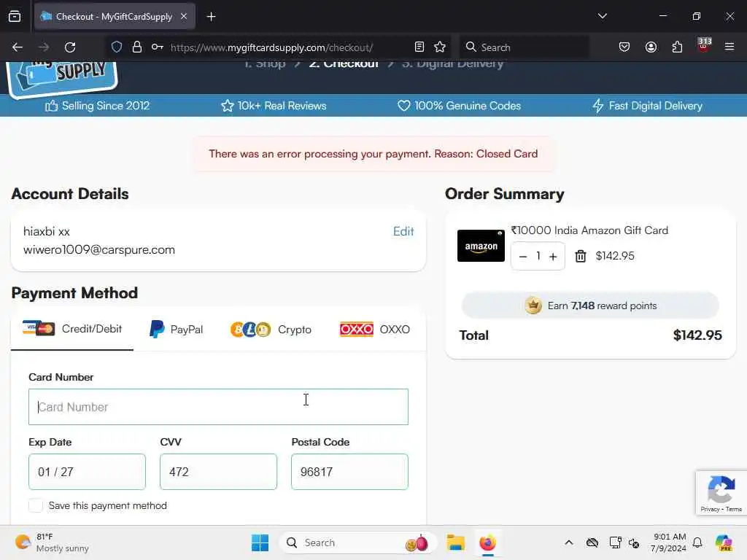Open the taskbar clock showing 9:01 AM

(668, 542)
